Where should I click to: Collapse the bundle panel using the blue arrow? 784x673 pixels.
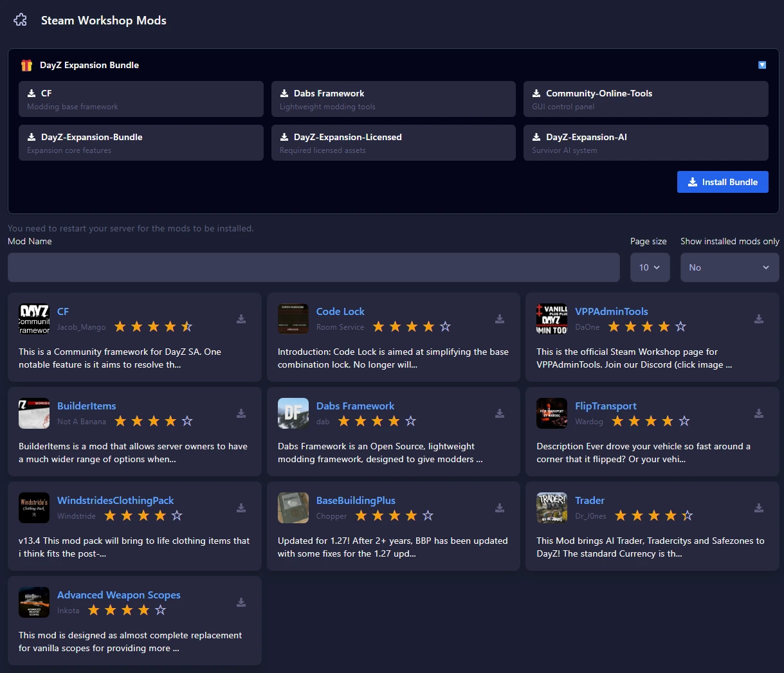click(x=762, y=65)
